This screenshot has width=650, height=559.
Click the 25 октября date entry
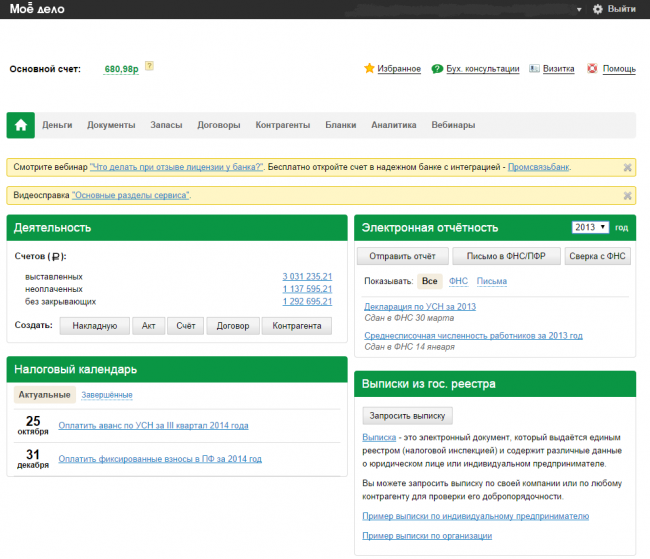(x=33, y=425)
